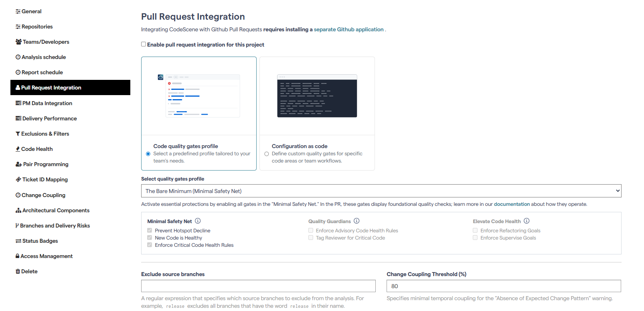Go to the Change Coupling section
Screen dimensions: 644x311
(43, 195)
